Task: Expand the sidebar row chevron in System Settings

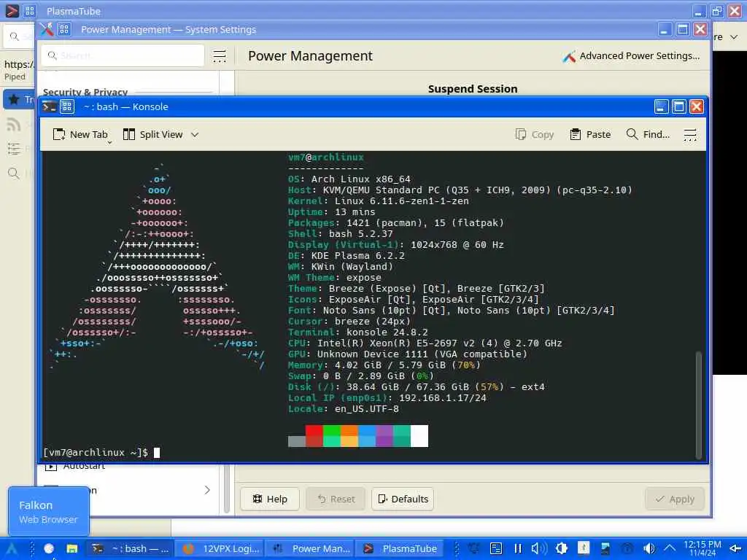Action: (207, 490)
